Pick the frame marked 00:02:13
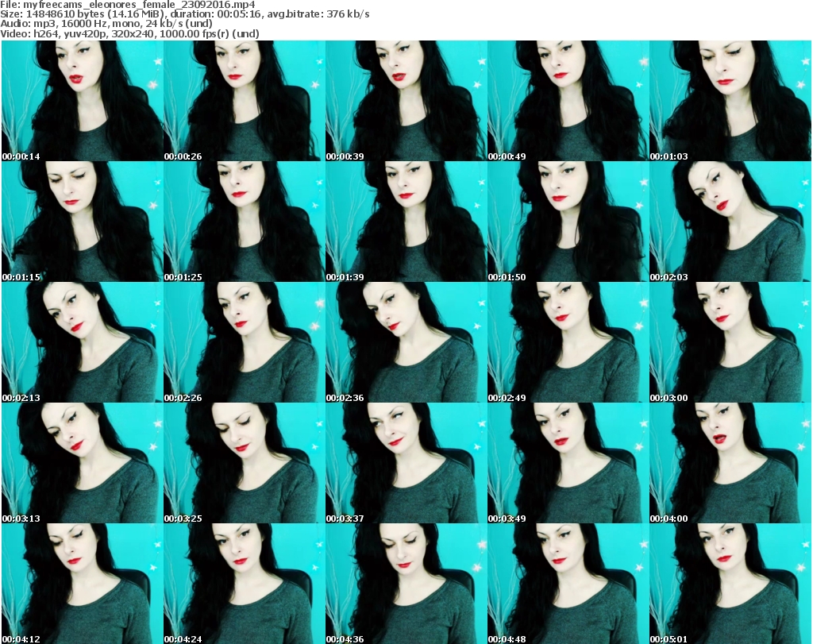813x644 pixels. click(83, 342)
